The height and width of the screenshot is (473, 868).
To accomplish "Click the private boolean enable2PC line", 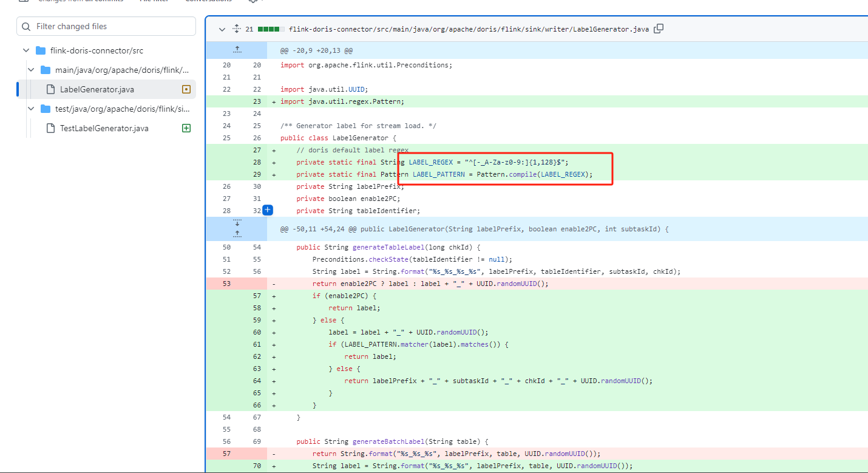I will click(348, 199).
